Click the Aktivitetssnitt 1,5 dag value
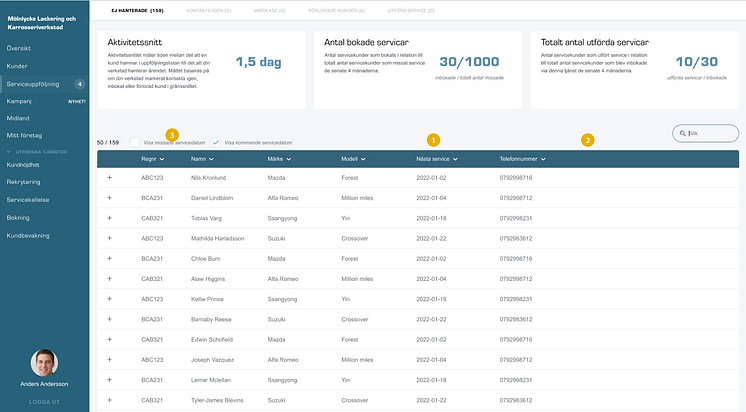This screenshot has height=412, width=746. click(259, 62)
